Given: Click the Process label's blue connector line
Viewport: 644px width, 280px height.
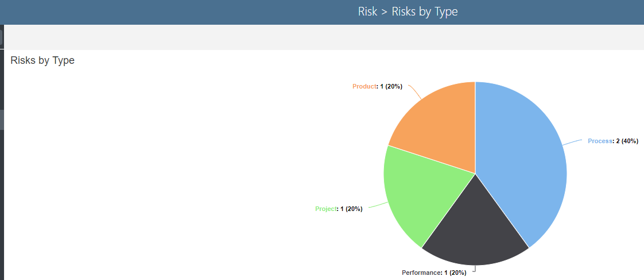Looking at the screenshot, I should [x=573, y=141].
